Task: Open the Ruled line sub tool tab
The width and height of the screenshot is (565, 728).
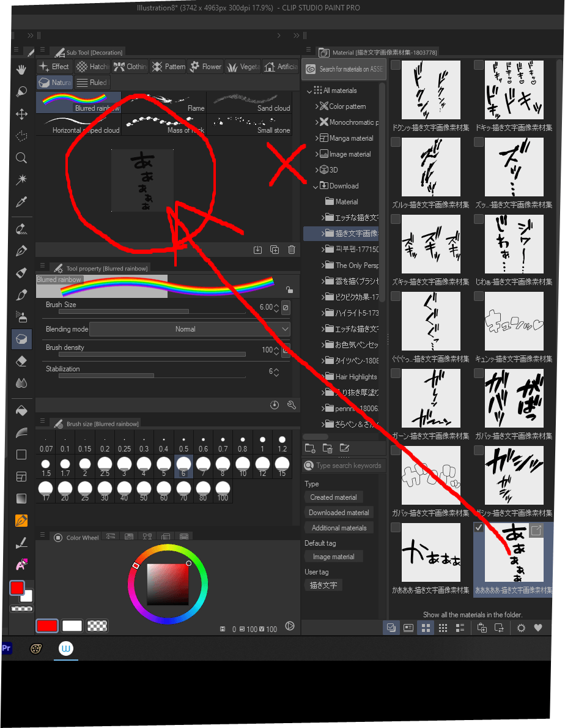Action: click(92, 82)
